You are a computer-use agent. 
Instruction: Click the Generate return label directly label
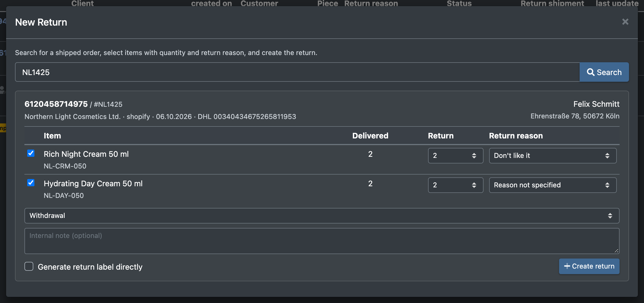click(90, 267)
